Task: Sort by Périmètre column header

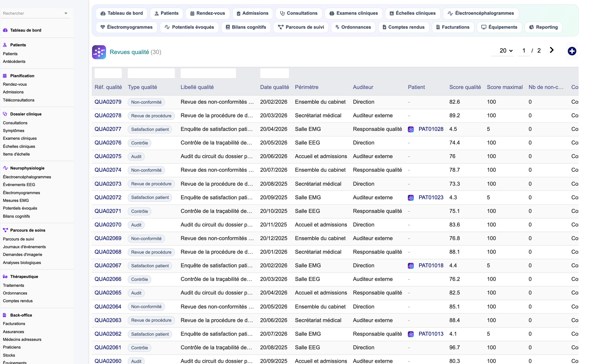Action: tap(307, 87)
